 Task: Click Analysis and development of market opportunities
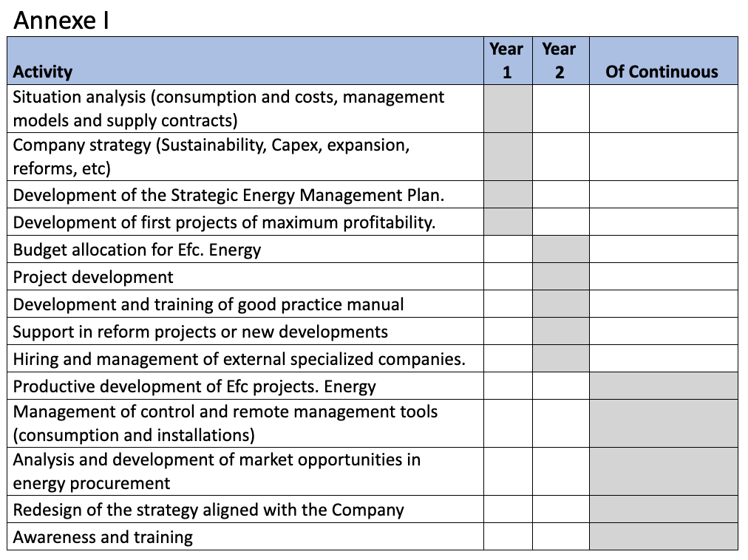(x=217, y=471)
